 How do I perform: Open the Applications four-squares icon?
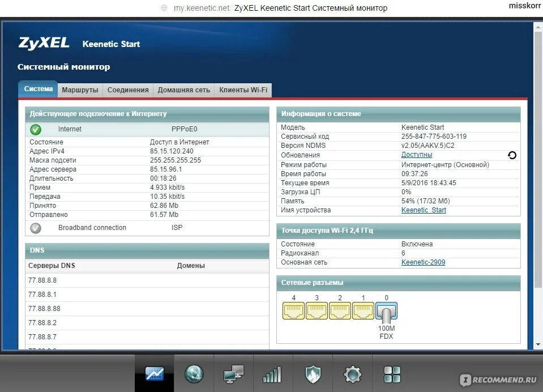pos(392,374)
